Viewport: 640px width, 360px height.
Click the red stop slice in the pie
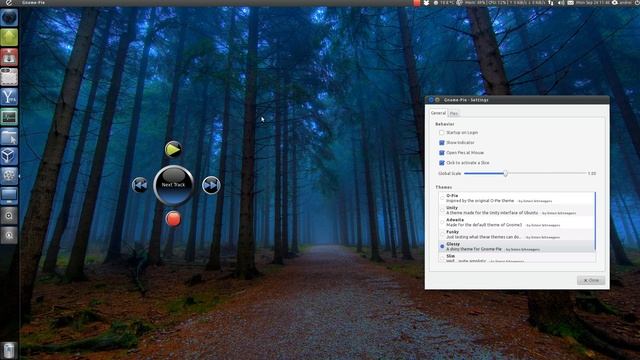point(173,219)
